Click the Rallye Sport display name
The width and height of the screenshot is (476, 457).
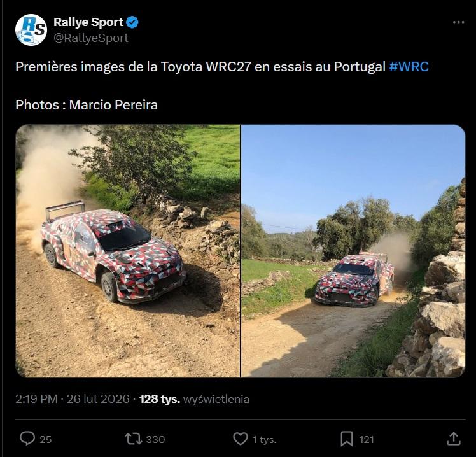pos(88,22)
